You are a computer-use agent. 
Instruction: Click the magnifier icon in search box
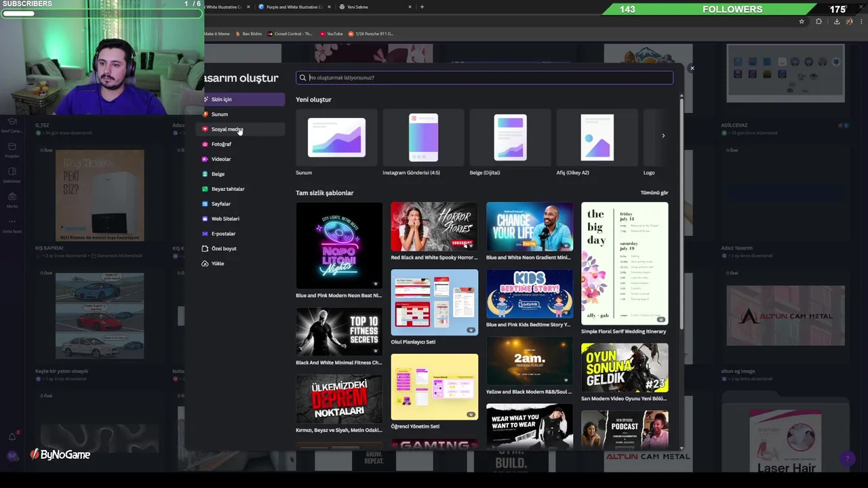[x=303, y=77]
